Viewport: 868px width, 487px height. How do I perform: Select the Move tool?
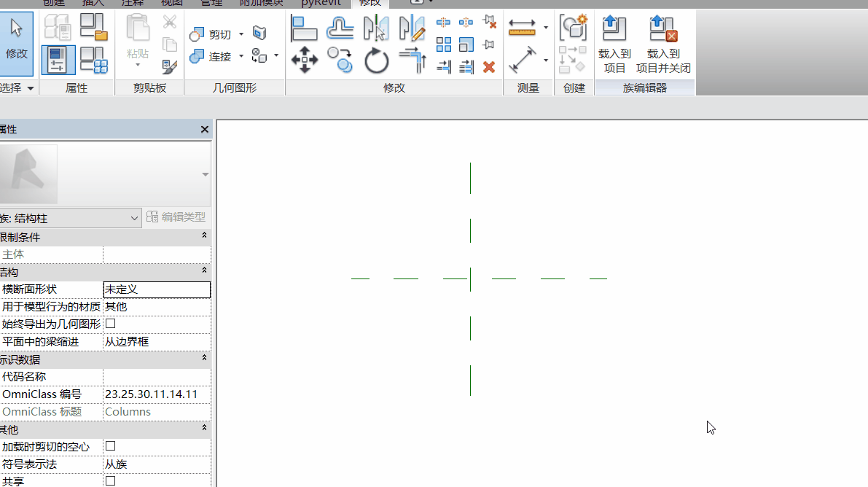coord(304,61)
